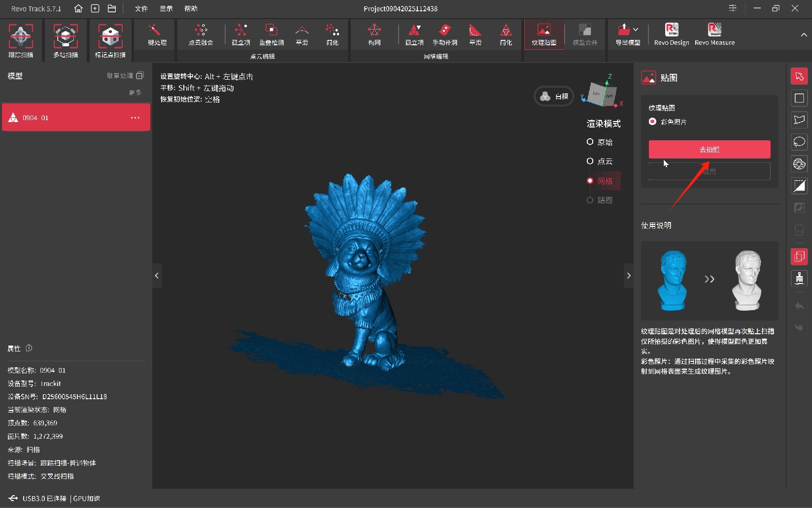Image resolution: width=812 pixels, height=508 pixels.
Task: Collapse the top ribbon toolbar
Action: click(x=804, y=35)
